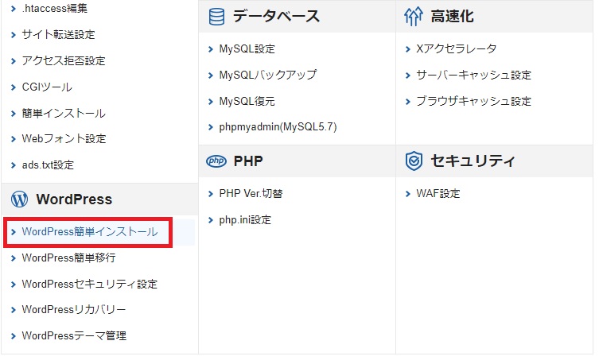
Task: Open WordPressリカバリー
Action: coord(74,309)
